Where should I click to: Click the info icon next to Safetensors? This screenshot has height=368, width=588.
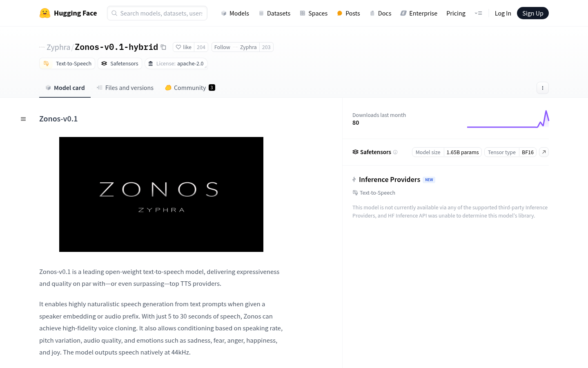coord(395,152)
